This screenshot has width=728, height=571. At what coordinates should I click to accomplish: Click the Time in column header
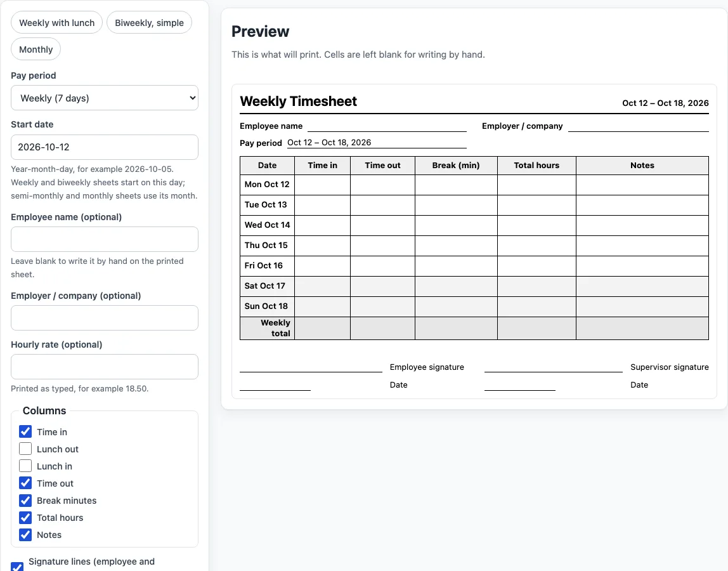pos(322,166)
